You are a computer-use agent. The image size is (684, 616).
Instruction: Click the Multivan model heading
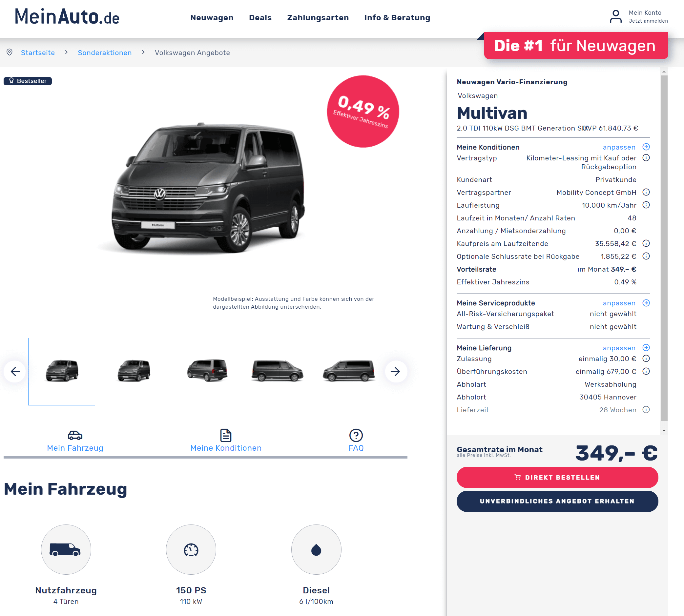[492, 113]
